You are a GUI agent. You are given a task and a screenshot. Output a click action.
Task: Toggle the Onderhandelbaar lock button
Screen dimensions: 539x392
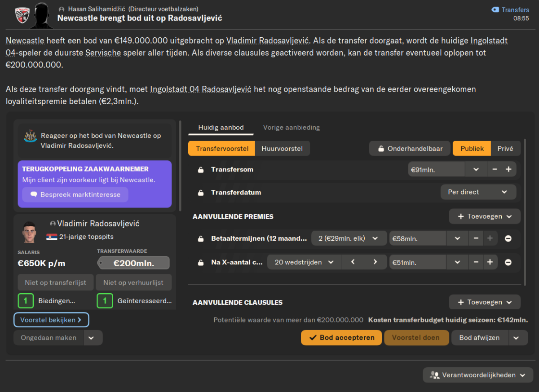pyautogui.click(x=410, y=149)
